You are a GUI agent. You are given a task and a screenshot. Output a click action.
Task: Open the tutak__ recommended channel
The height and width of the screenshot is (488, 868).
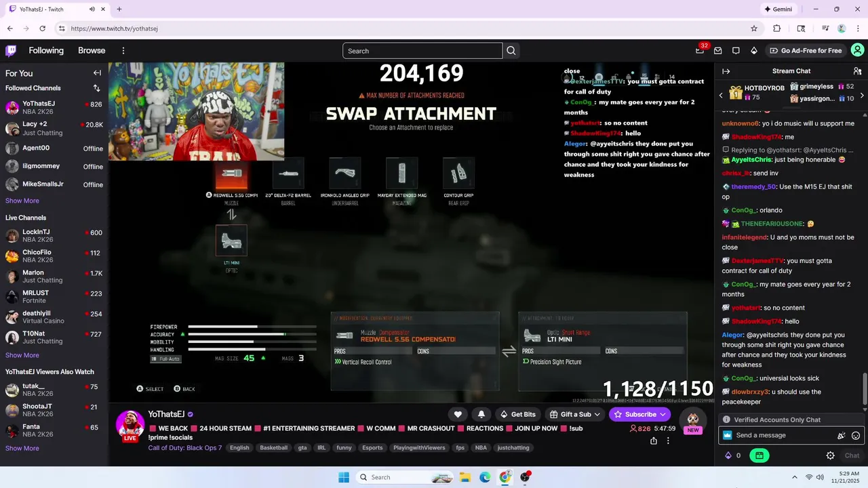point(54,390)
